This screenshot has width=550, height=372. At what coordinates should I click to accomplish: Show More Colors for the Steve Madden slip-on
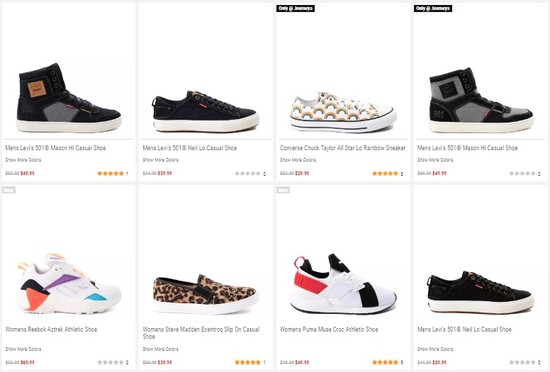click(x=161, y=349)
